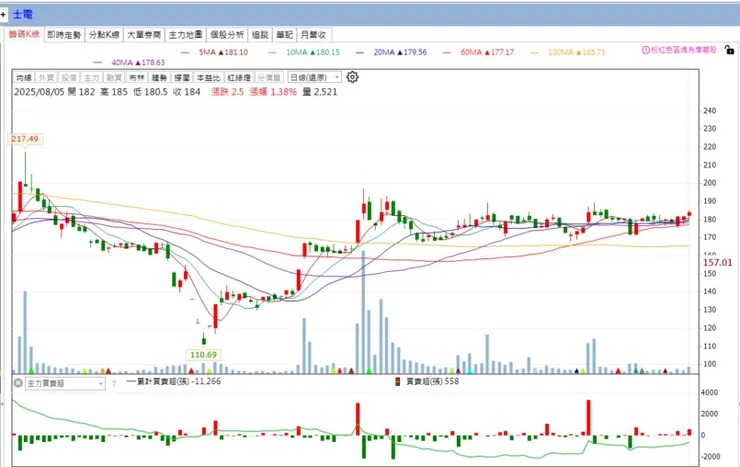Toggle the 本益比 P/E overlay

click(208, 77)
